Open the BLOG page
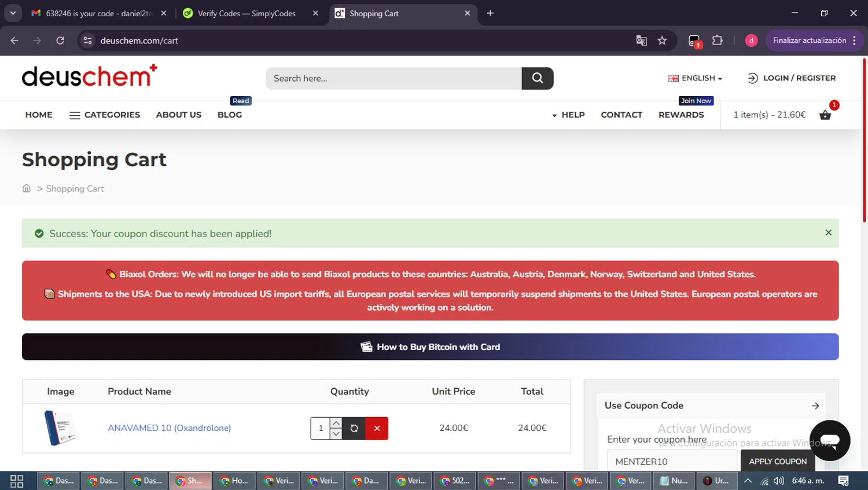Image resolution: width=868 pixels, height=490 pixels. (x=230, y=115)
